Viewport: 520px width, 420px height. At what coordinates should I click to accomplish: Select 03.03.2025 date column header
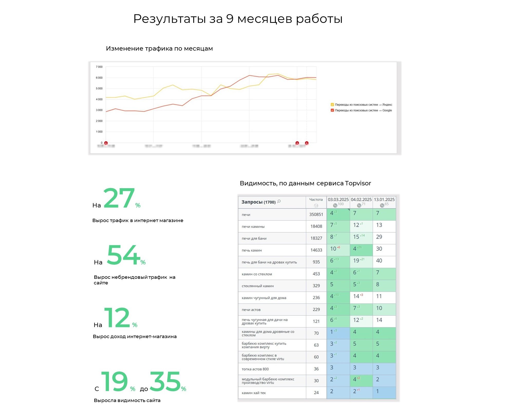338,199
